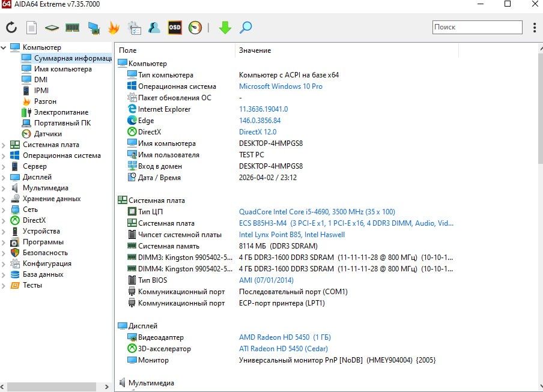The height and width of the screenshot is (392, 543).
Task: Open the AMI (07/01/2014) BIOS link
Action: point(266,280)
